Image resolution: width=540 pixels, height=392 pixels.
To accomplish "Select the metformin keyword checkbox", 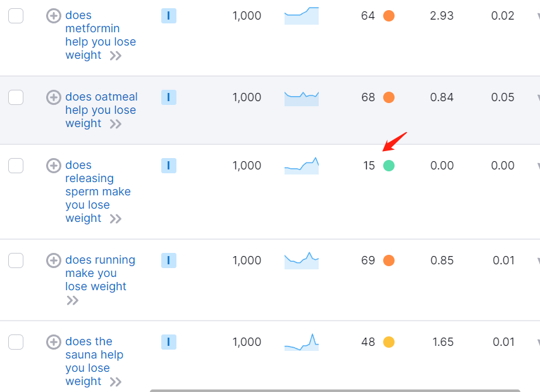I will 16,16.
